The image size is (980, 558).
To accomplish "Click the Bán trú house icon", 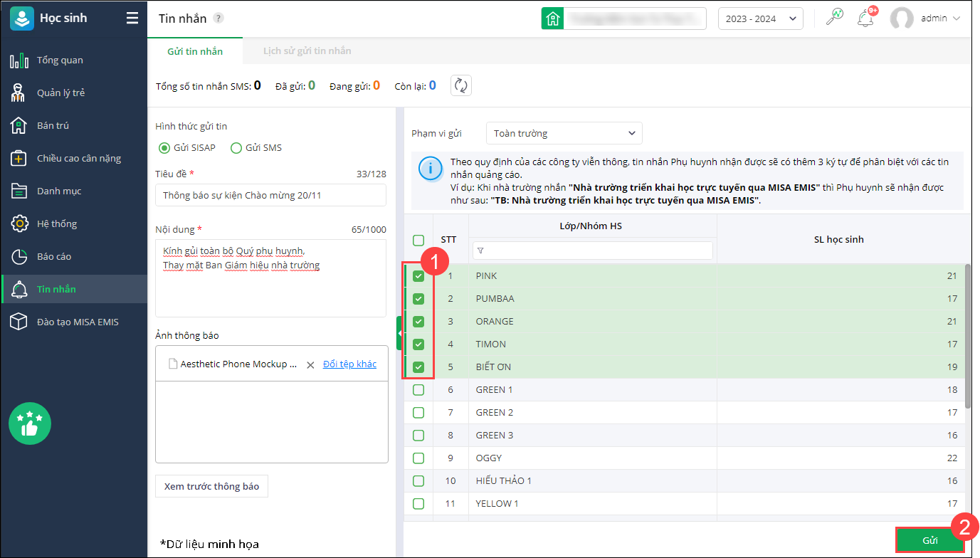I will coord(19,125).
